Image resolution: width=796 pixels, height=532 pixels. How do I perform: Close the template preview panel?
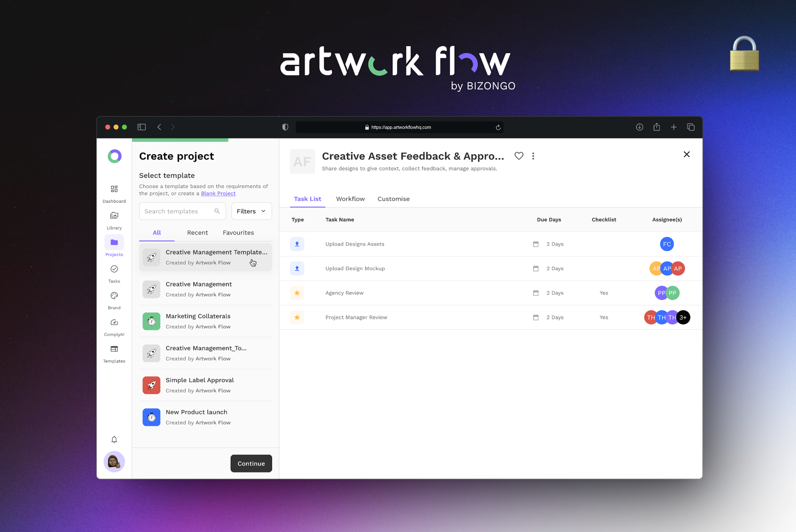coord(687,154)
